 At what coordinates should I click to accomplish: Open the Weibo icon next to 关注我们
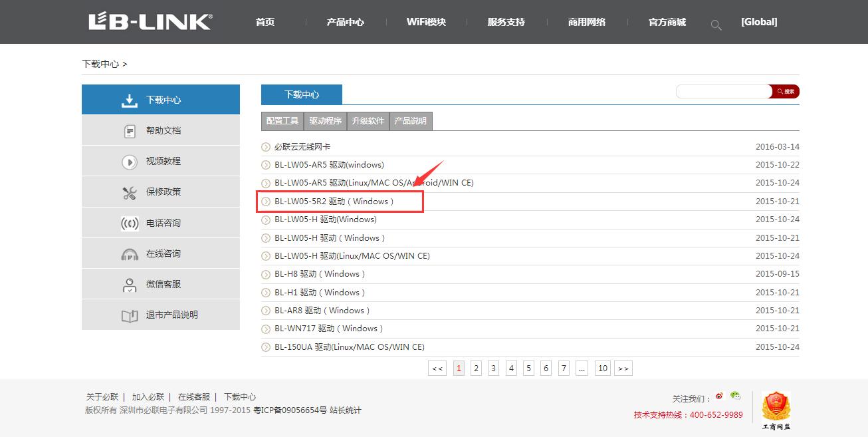[x=719, y=396]
